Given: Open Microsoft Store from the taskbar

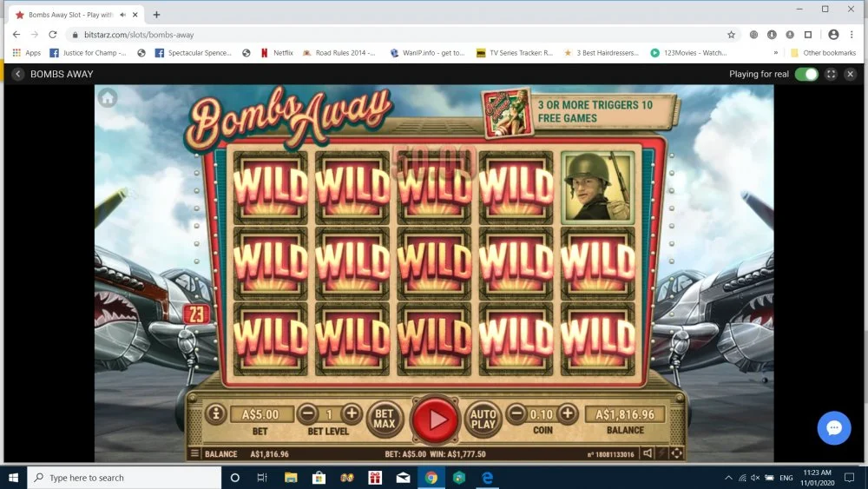Looking at the screenshot, I should point(319,478).
